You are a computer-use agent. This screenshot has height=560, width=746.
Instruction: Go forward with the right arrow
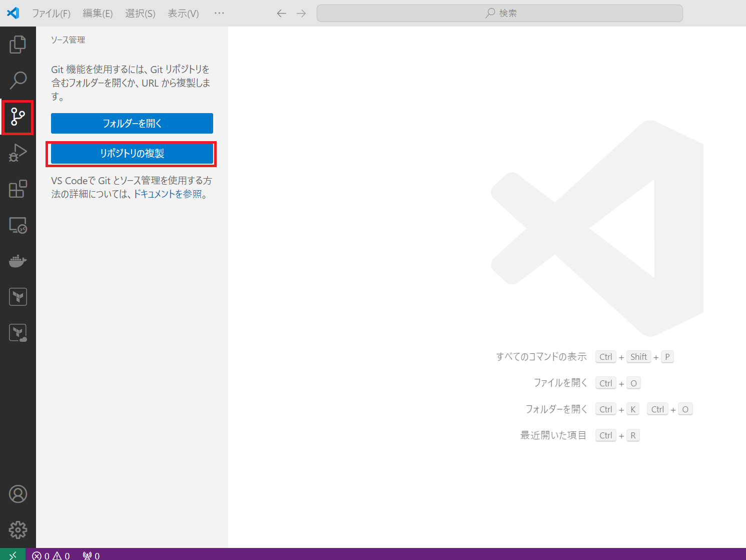301,14
